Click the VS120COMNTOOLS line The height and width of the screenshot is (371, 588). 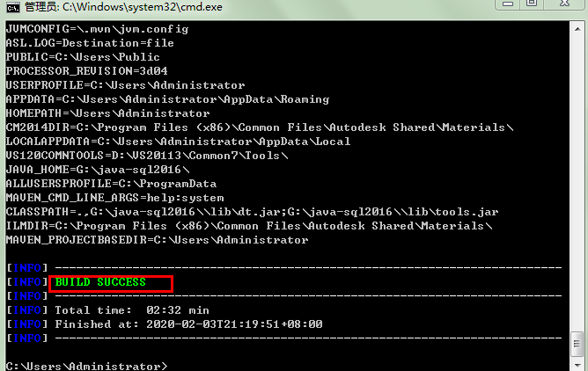pyautogui.click(x=147, y=156)
